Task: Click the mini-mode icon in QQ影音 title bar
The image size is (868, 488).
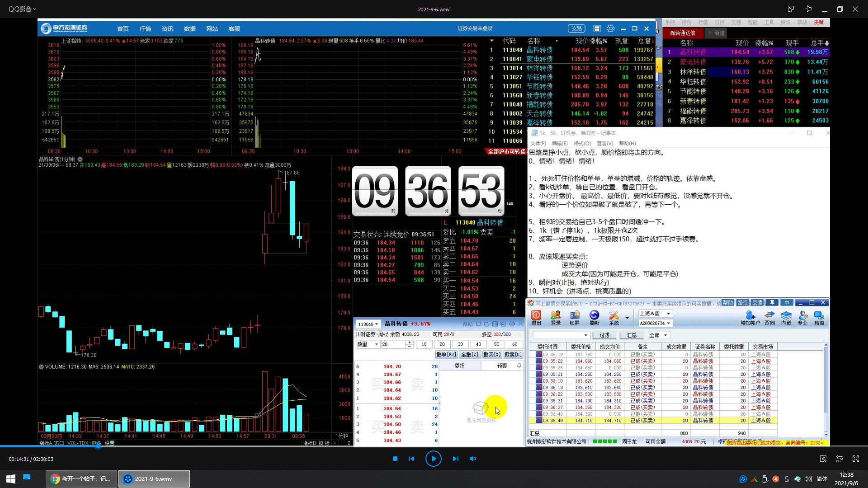Action: click(791, 9)
